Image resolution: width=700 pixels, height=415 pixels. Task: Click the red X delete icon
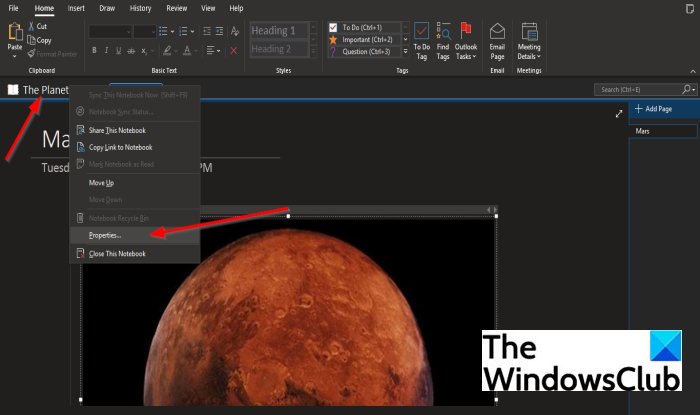point(233,50)
